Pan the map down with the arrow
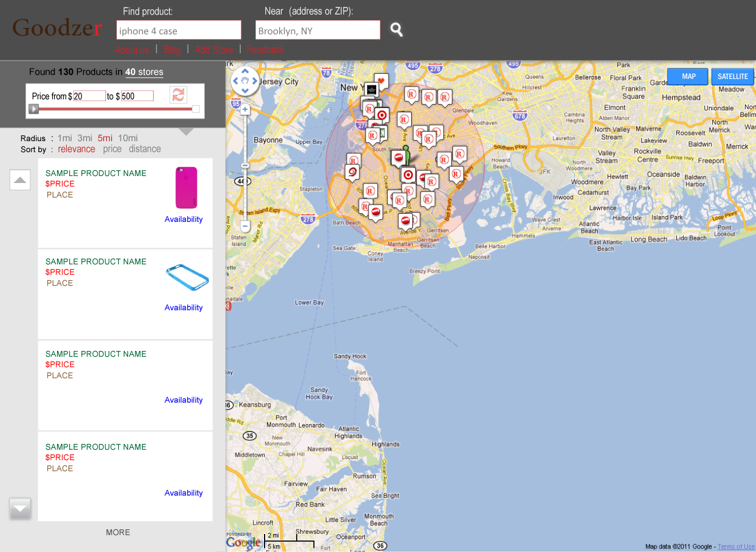 pyautogui.click(x=245, y=91)
